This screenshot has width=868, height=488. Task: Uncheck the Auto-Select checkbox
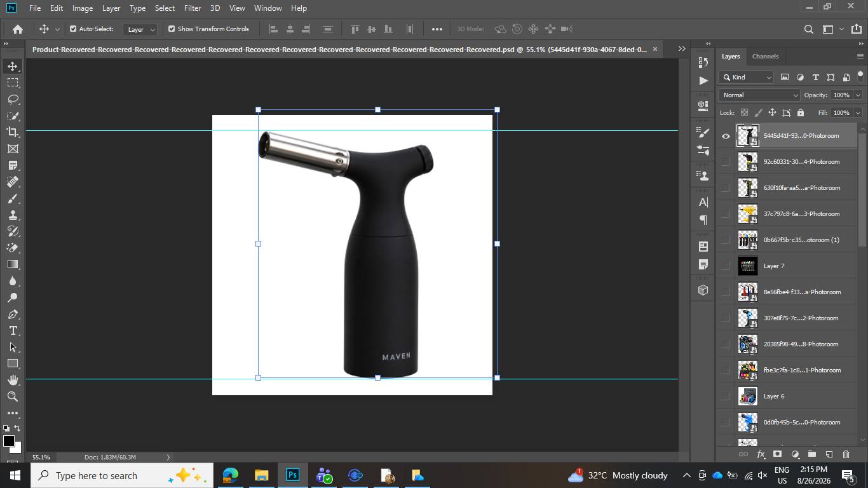pos(73,29)
